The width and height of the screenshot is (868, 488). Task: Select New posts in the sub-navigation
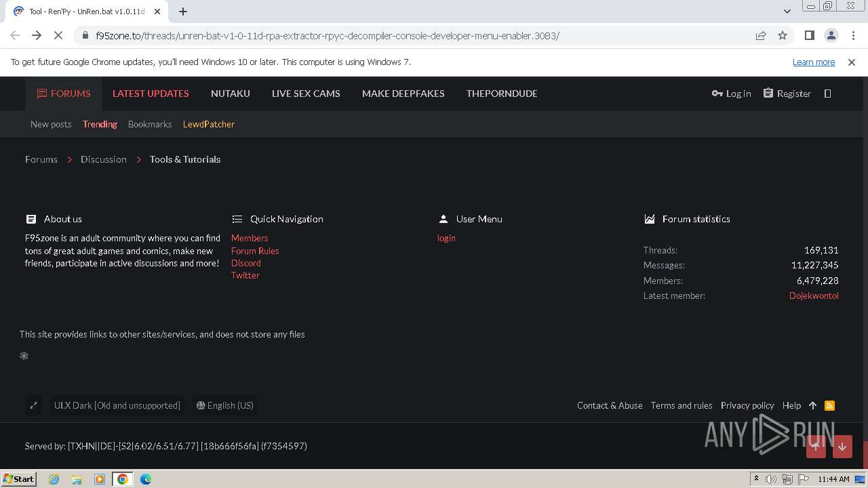point(51,124)
